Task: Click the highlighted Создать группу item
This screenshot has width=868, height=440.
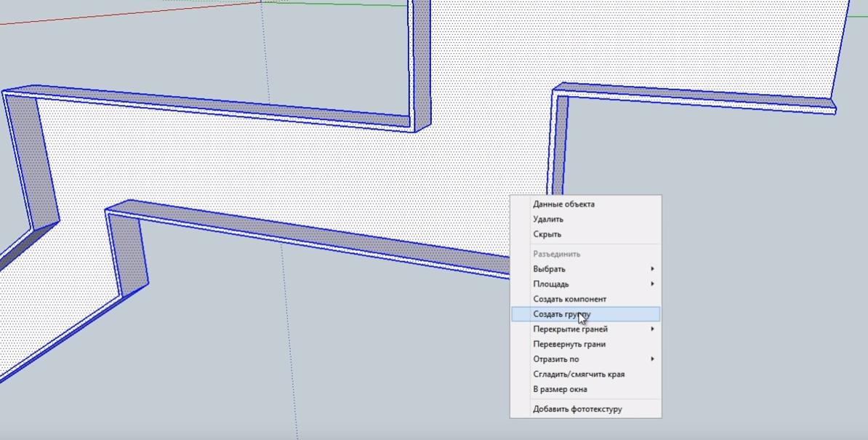Action: 561,314
